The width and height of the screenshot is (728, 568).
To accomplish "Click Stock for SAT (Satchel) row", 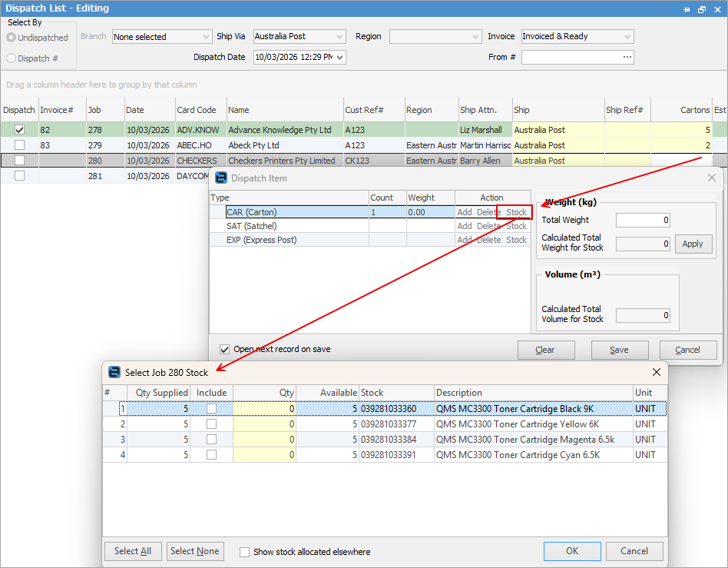I will (516, 226).
